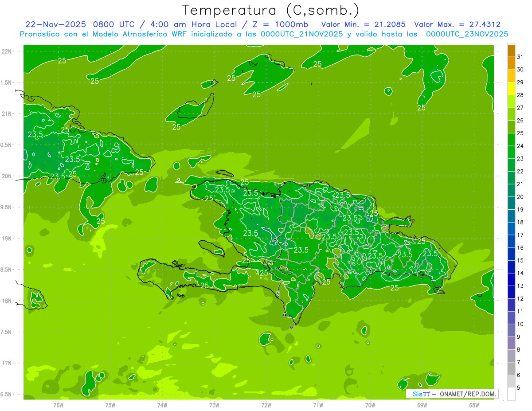Click colorbar value "22"
Screen dimensions: 532x411
coord(520,171)
